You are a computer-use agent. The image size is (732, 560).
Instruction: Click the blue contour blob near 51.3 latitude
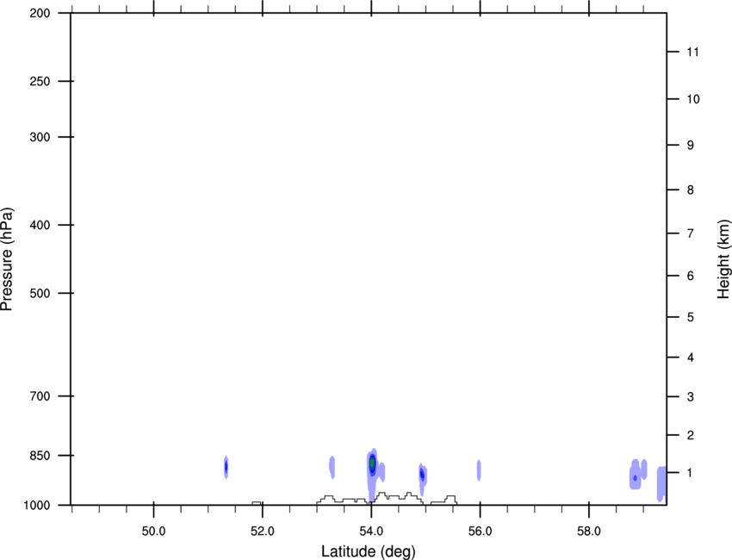click(226, 467)
